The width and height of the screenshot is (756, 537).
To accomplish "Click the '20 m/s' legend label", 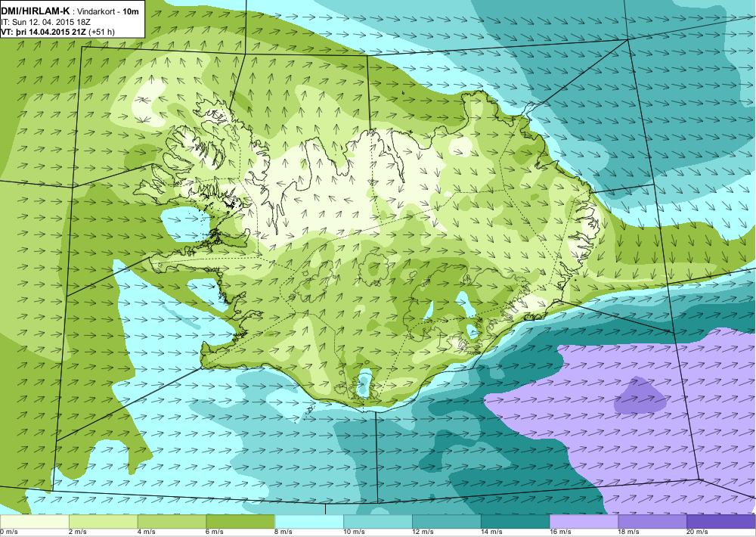I will [x=698, y=532].
